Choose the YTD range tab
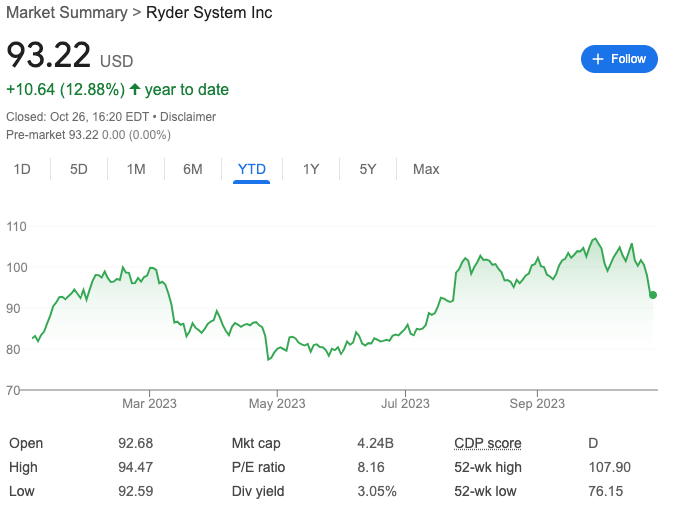Image resolution: width=682 pixels, height=512 pixels. [x=252, y=169]
